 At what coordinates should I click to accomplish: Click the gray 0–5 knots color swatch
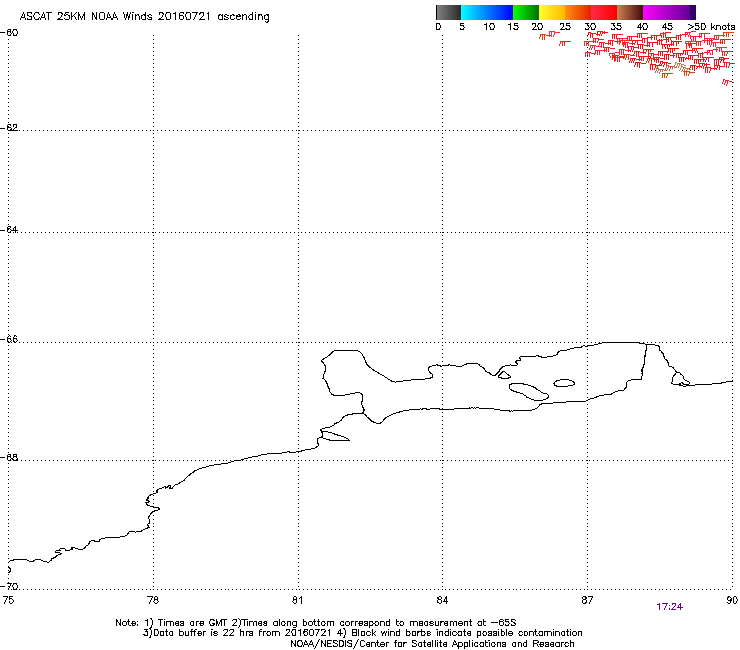[x=448, y=12]
